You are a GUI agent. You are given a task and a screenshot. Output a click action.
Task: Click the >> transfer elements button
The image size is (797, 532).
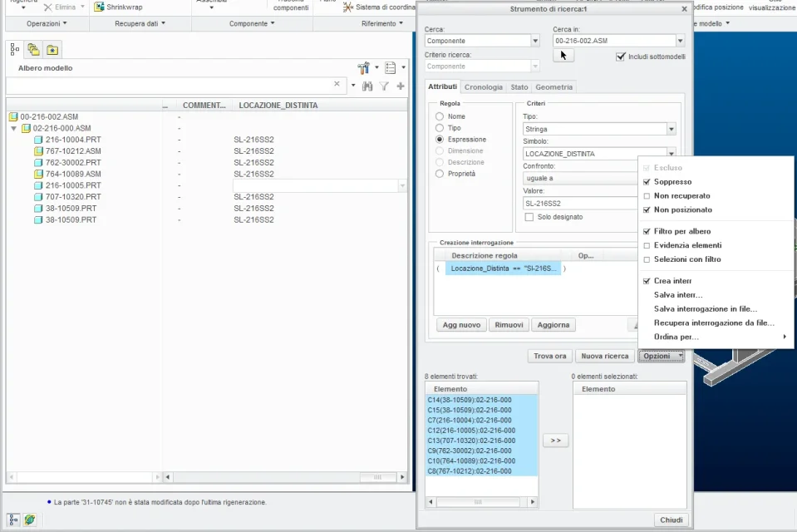555,441
